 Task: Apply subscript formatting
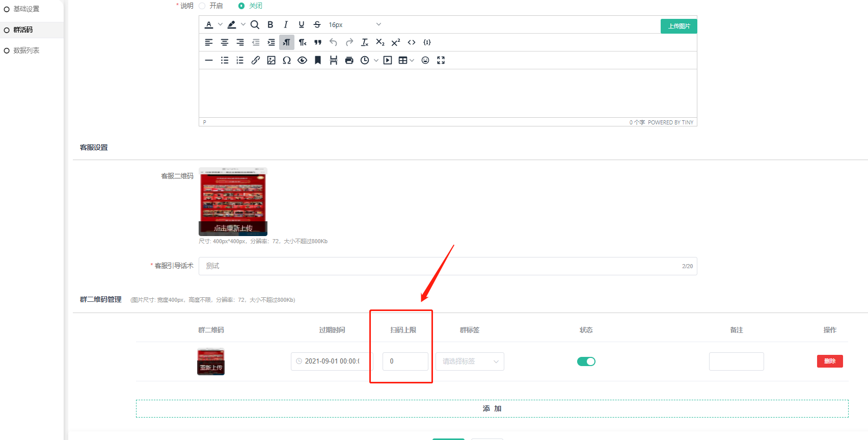click(x=381, y=42)
